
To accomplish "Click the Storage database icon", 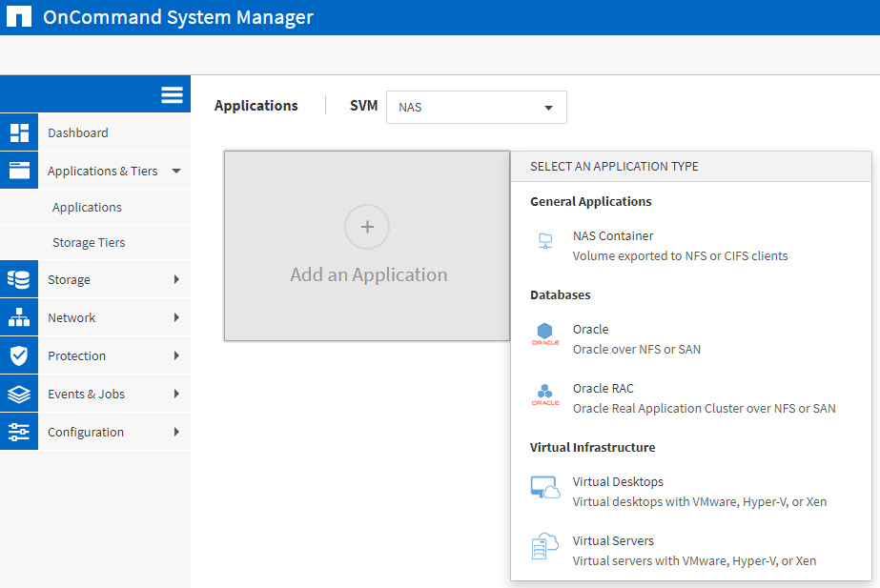I will pyautogui.click(x=19, y=279).
